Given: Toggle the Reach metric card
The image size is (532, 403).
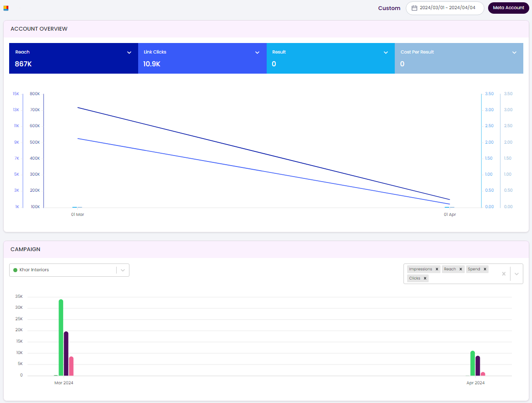Looking at the screenshot, I should click(x=73, y=58).
